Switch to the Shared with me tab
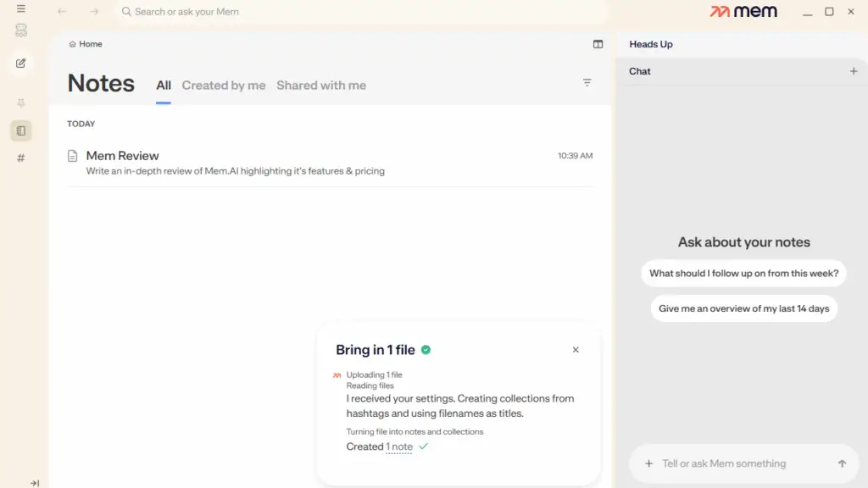This screenshot has width=868, height=488. point(321,86)
